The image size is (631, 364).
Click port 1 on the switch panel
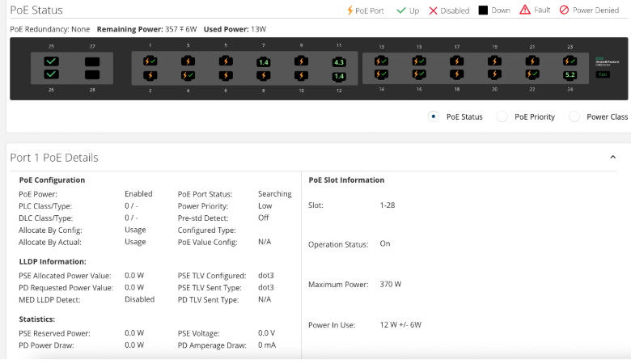pos(150,61)
